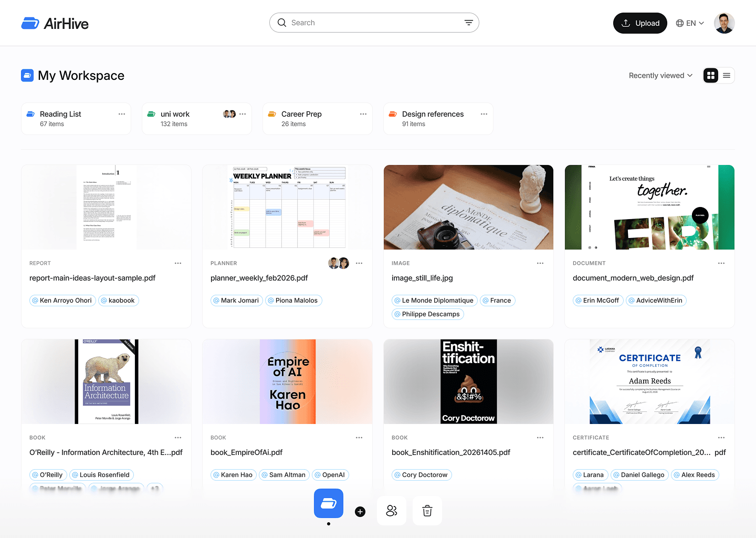Click the Cory Doctorow tag
The image size is (756, 538).
(422, 475)
